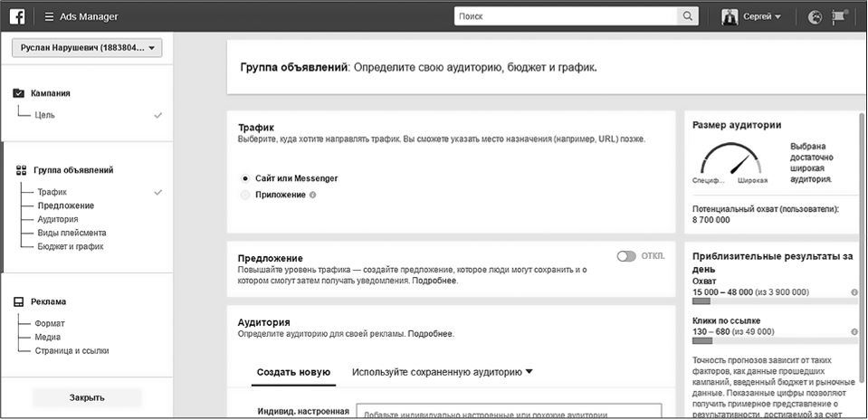Go to Бюджет и график section
The image size is (868, 420).
coord(71,246)
